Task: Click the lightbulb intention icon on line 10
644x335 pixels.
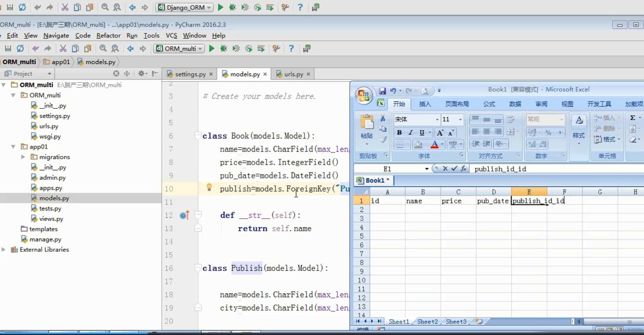Action: tap(209, 187)
